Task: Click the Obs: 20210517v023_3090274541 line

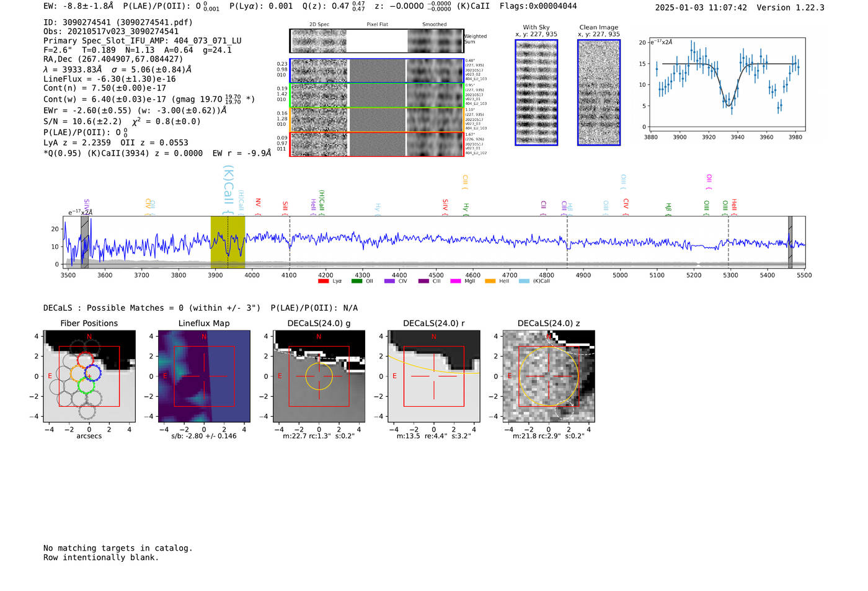Action: pyautogui.click(x=111, y=32)
